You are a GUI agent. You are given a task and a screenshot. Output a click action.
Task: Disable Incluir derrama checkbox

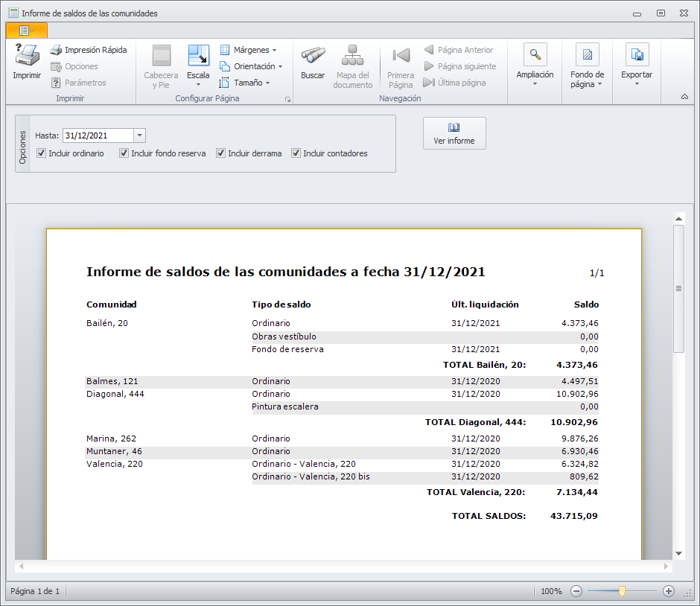[x=221, y=153]
